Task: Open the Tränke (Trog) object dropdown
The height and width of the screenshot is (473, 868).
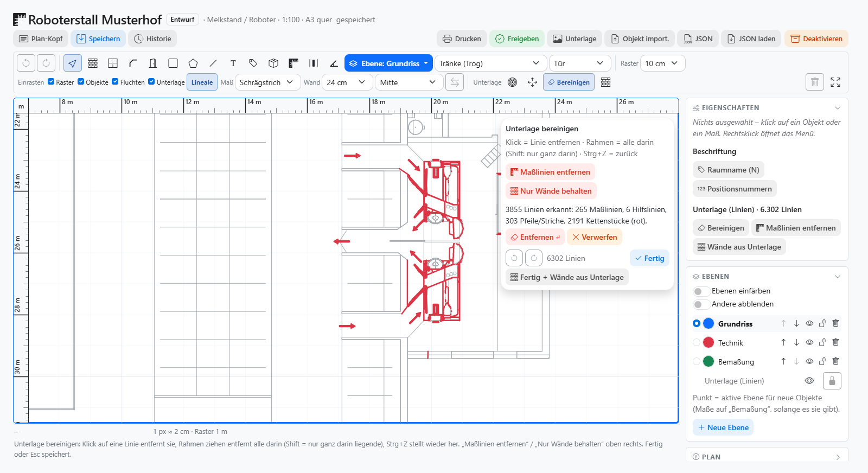Action: [x=490, y=63]
